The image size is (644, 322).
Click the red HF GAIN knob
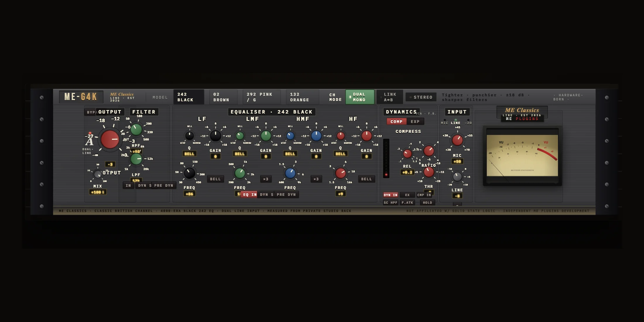tap(366, 136)
